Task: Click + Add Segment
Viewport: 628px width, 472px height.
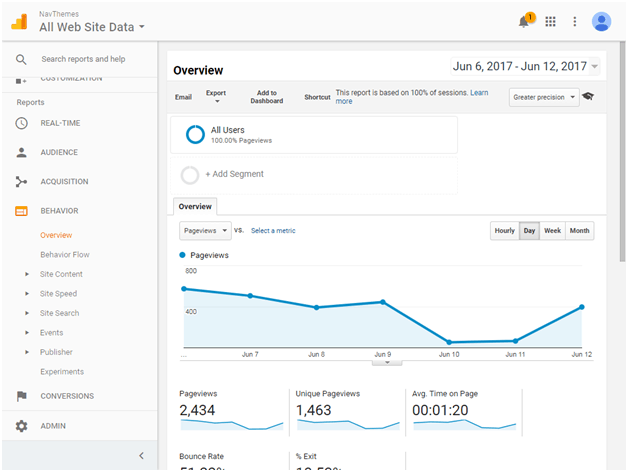Action: 235,174
